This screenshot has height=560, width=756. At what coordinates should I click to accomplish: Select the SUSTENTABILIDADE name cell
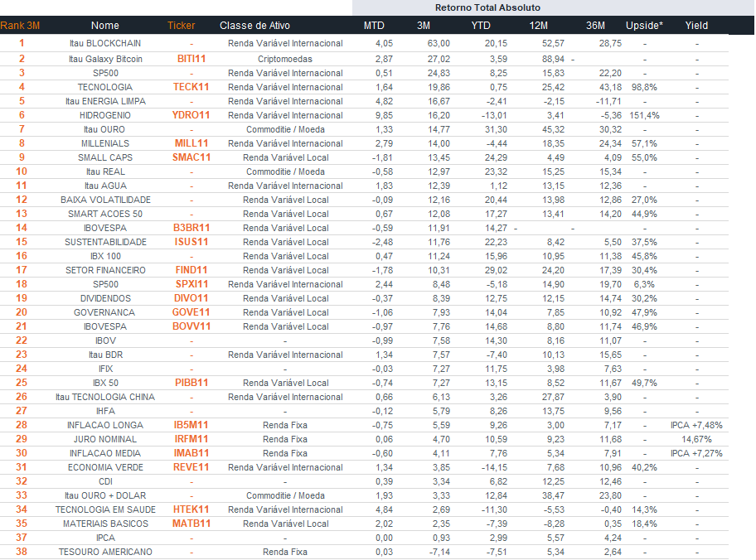point(105,242)
